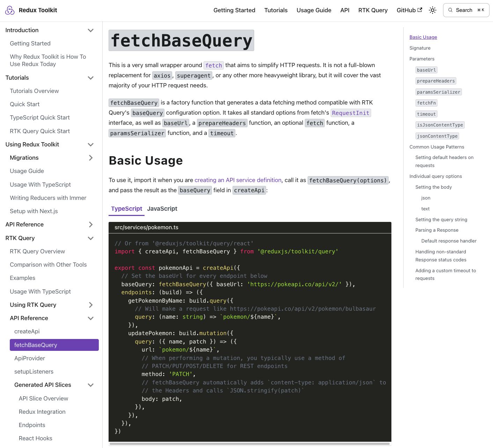This screenshot has height=448, width=493.
Task: Jump to Default response handler in contents
Action: [449, 241]
